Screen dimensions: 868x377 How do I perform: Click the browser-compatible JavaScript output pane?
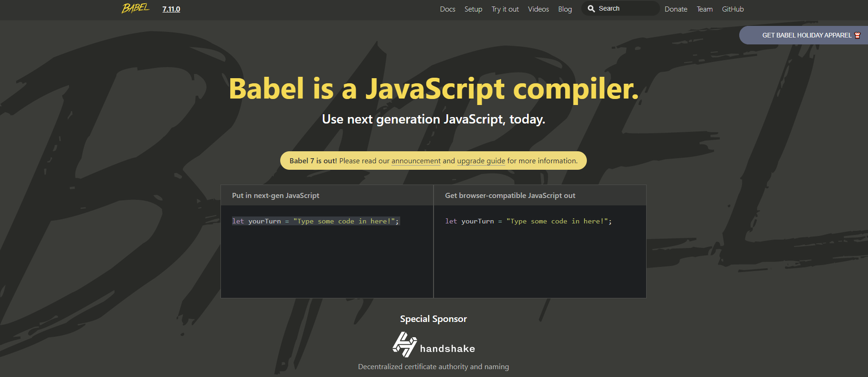point(540,252)
